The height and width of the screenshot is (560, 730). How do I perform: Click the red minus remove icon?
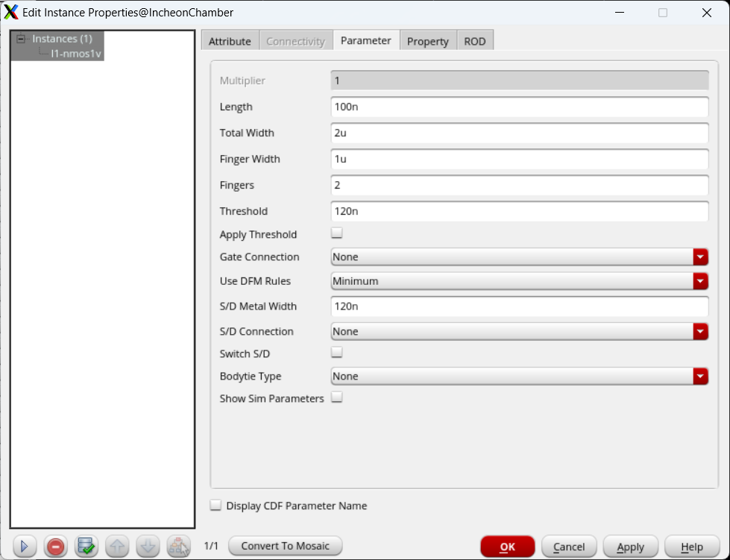pos(55,546)
